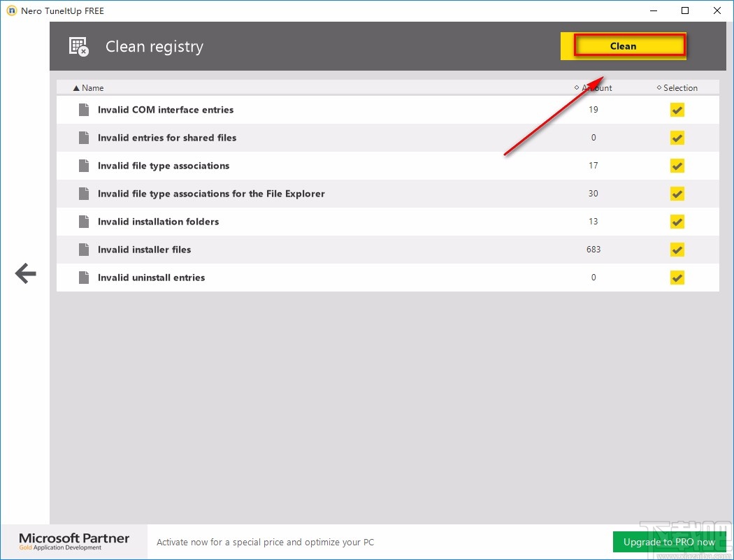Click Activate now for a special price text
The image size is (734, 560).
click(x=265, y=543)
